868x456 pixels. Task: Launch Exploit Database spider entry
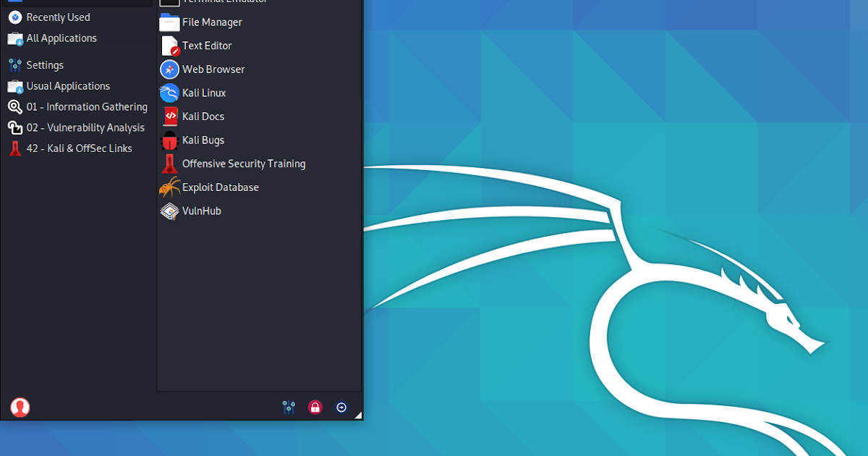pos(259,187)
